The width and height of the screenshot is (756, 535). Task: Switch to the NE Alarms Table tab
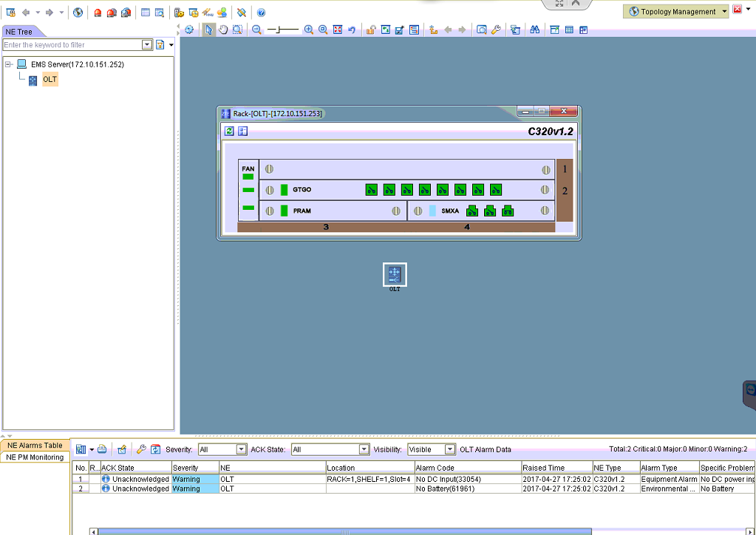pyautogui.click(x=35, y=446)
